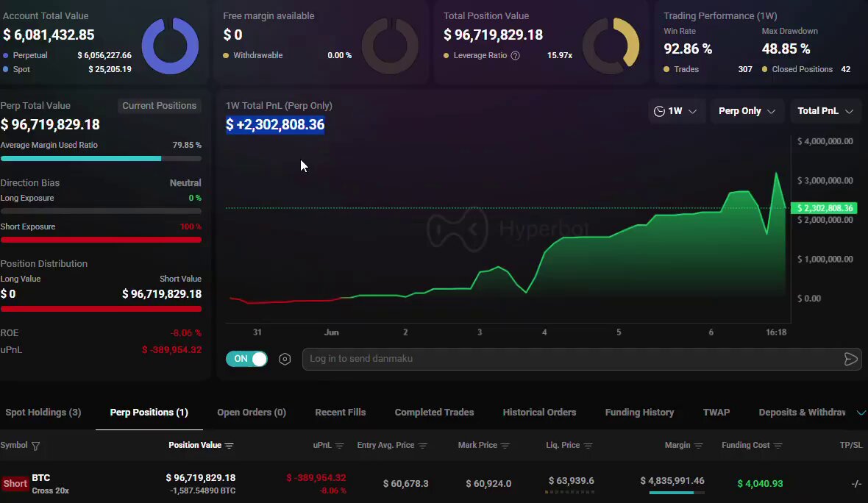Screen dimensions: 868x503
Task: Click the Average Margin Used Ratio bar
Action: click(x=101, y=159)
